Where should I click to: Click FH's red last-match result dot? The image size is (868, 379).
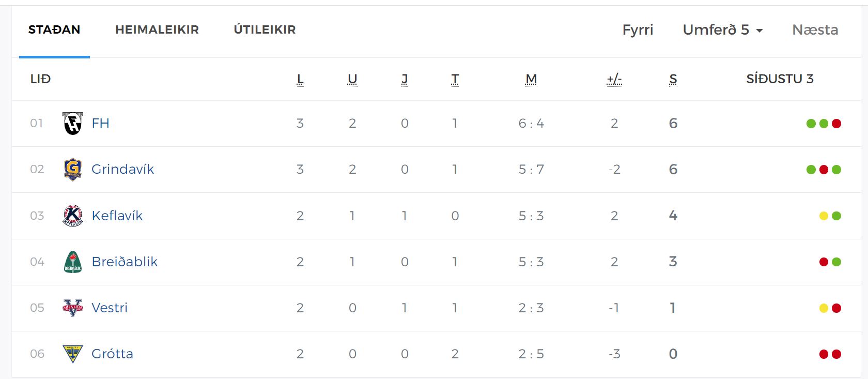tap(836, 124)
